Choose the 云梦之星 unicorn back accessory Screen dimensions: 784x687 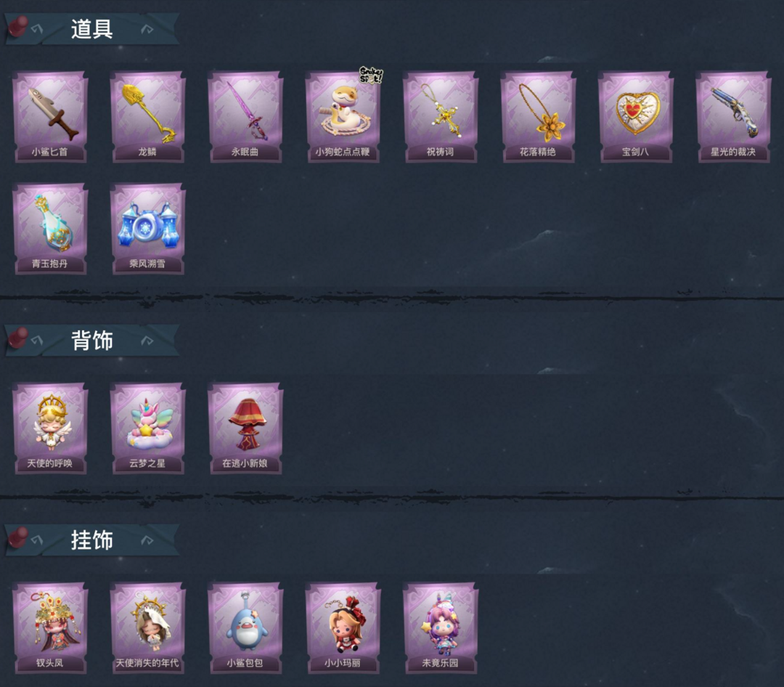click(x=147, y=428)
